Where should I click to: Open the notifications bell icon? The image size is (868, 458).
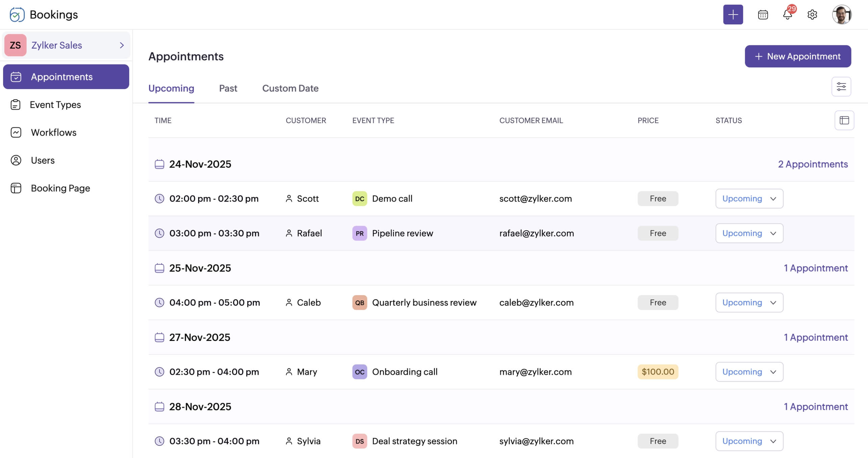(787, 15)
